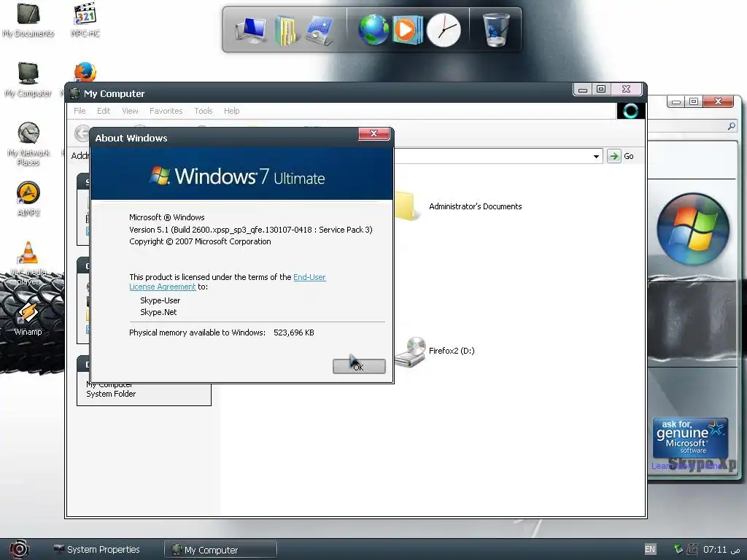Click the computer monitor dock icon
Screen dimensions: 747x560
pos(251,29)
